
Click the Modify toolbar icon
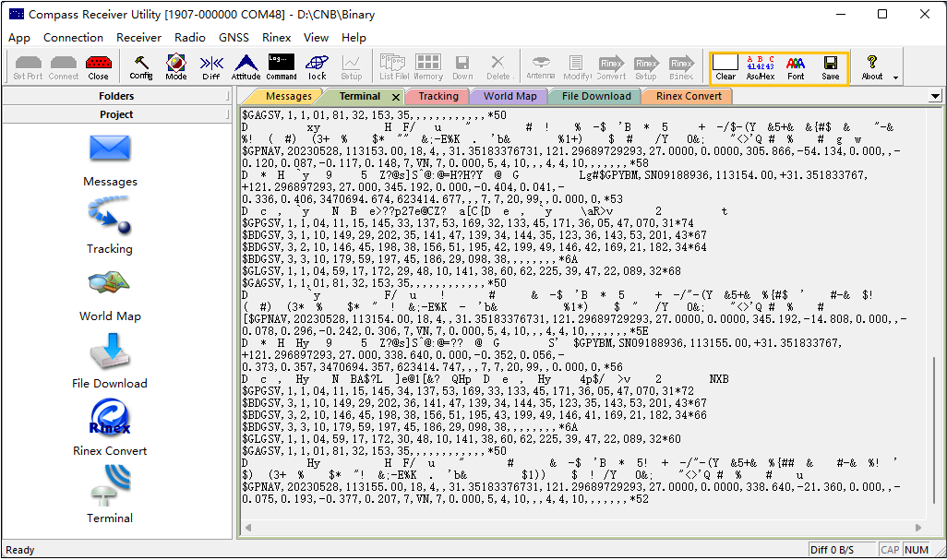(x=577, y=67)
